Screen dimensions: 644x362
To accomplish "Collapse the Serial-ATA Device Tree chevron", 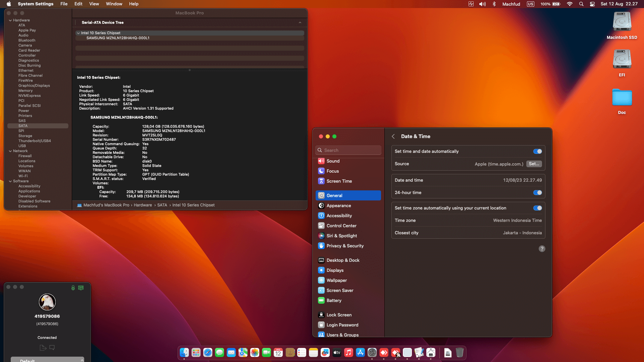I will point(300,23).
